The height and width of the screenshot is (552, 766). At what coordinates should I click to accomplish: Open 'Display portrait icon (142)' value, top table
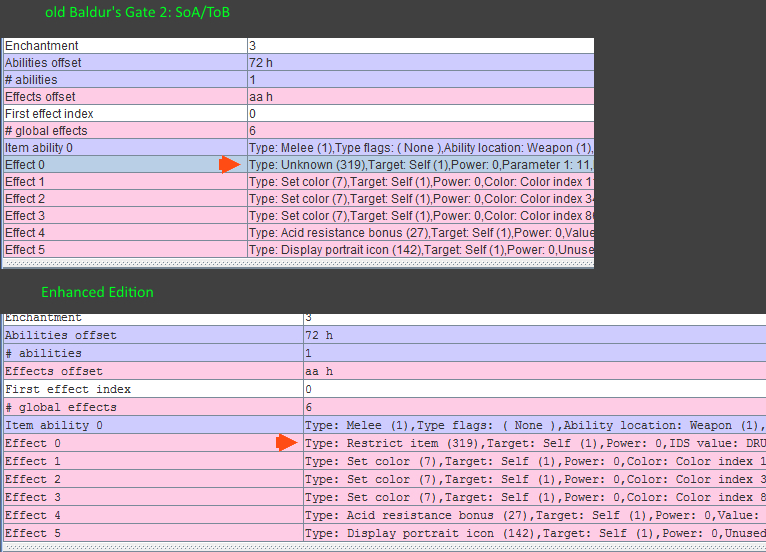click(421, 250)
